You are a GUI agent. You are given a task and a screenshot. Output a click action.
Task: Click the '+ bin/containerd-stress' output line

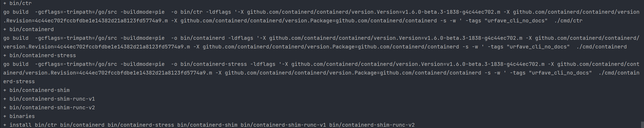pyautogui.click(x=40, y=56)
